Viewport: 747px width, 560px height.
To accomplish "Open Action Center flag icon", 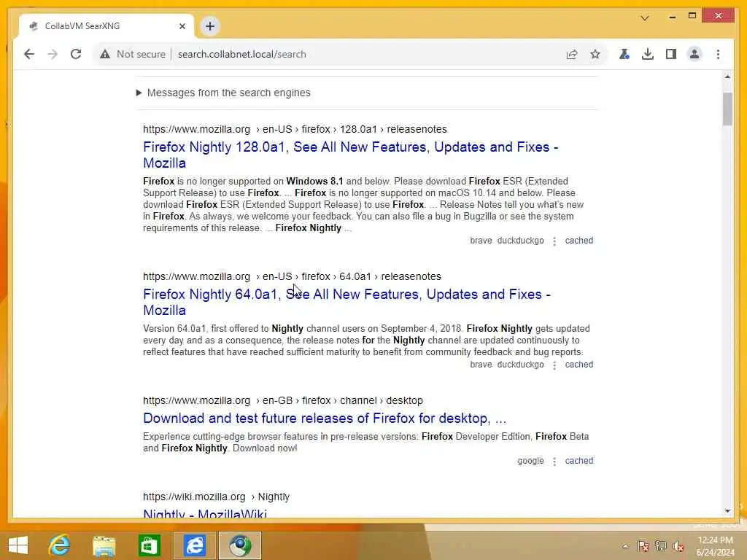I will (643, 546).
